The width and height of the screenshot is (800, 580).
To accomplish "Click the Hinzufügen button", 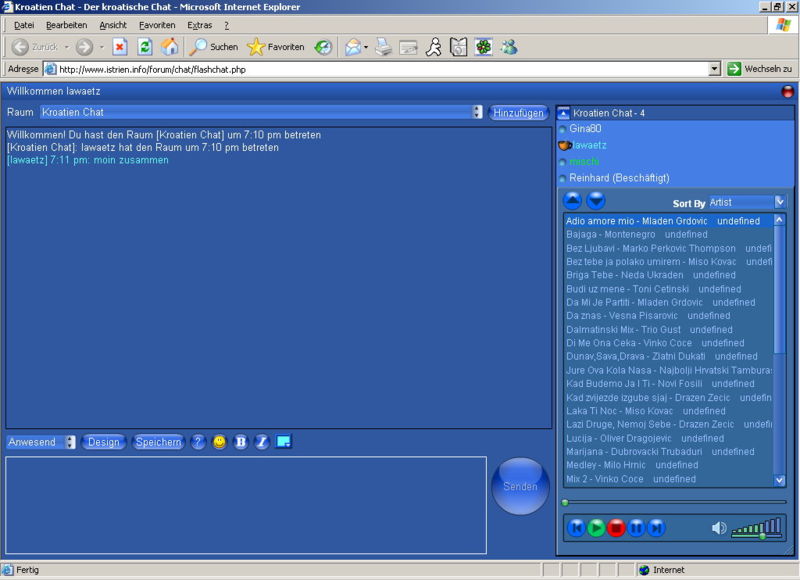I will pyautogui.click(x=518, y=113).
